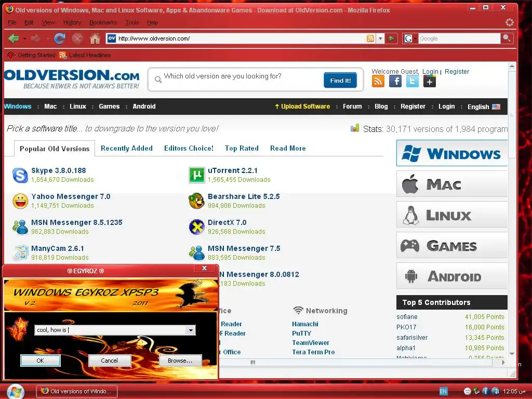
Task: Reload the page with the refresh icon
Action: pyautogui.click(x=60, y=38)
